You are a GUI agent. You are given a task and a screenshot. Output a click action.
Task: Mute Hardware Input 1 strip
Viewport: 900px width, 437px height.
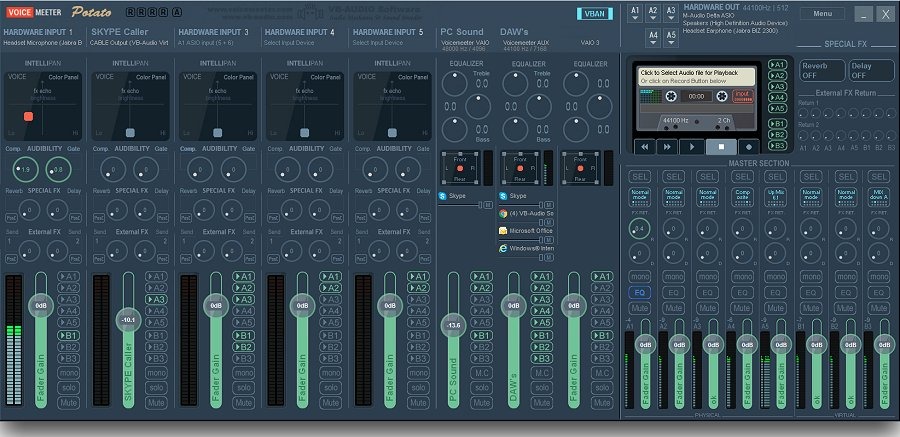69,403
